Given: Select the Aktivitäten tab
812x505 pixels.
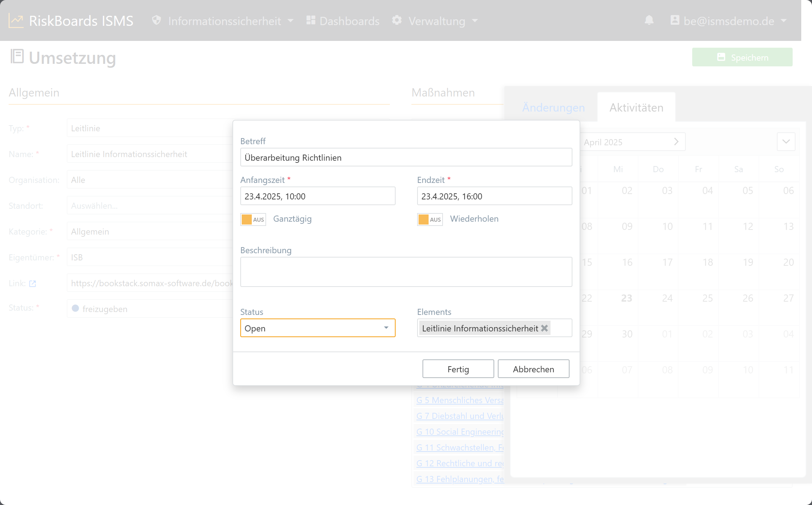Looking at the screenshot, I should pyautogui.click(x=637, y=108).
